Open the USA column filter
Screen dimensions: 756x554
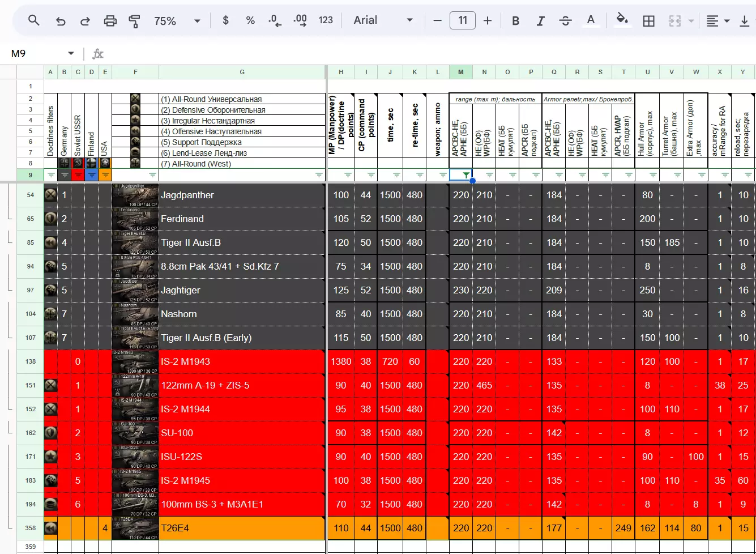point(105,175)
